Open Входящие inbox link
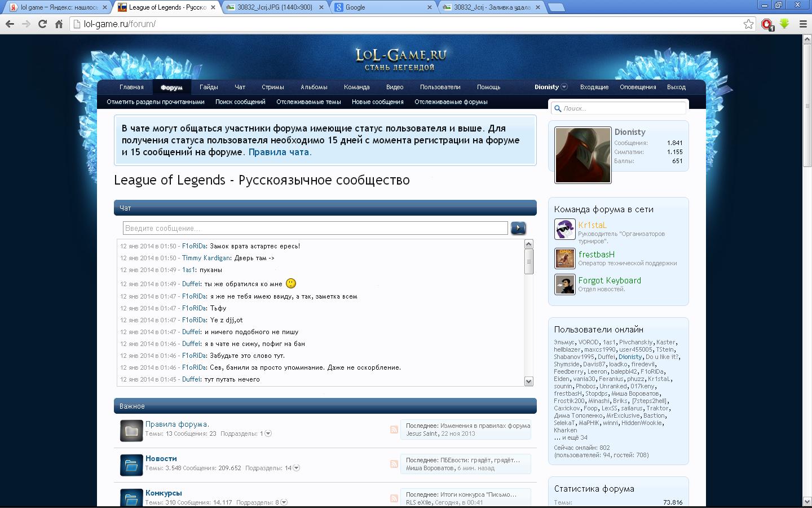Image resolution: width=812 pixels, height=508 pixels. tap(594, 87)
